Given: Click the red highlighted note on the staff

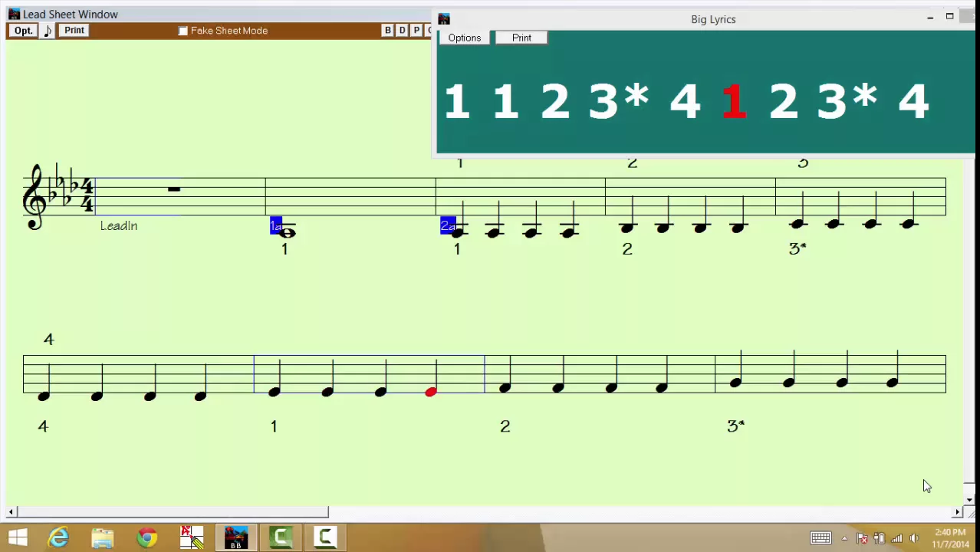Looking at the screenshot, I should tap(431, 392).
